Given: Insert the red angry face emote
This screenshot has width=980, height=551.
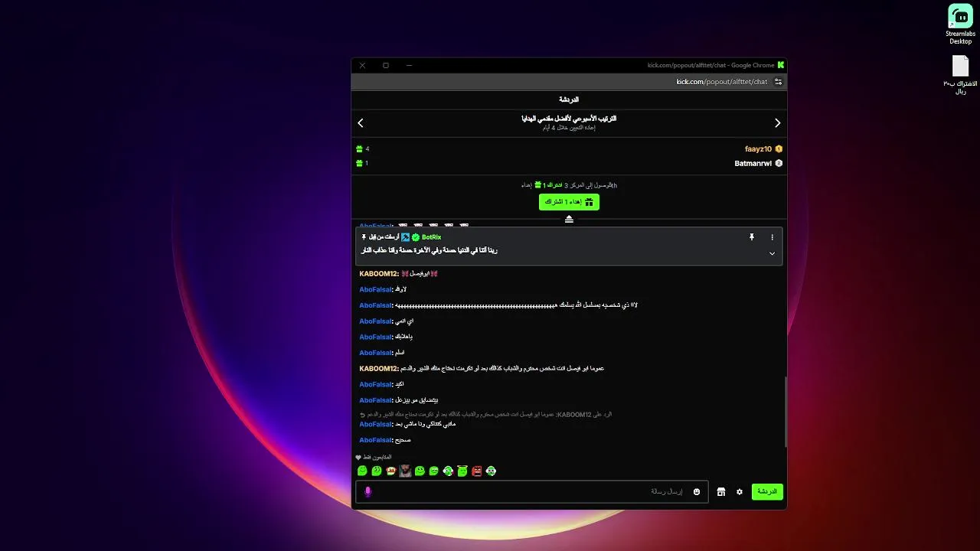Looking at the screenshot, I should pos(476,471).
